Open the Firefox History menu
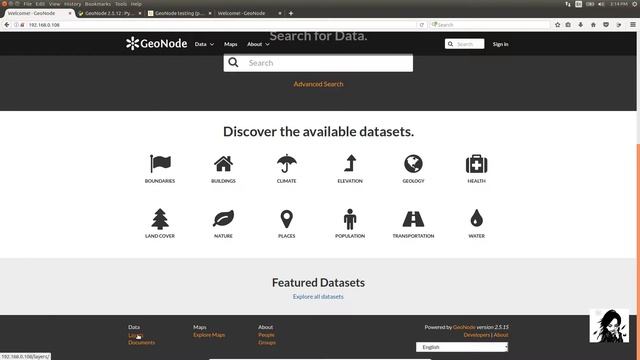This screenshot has width=640, height=360. coord(72,4)
